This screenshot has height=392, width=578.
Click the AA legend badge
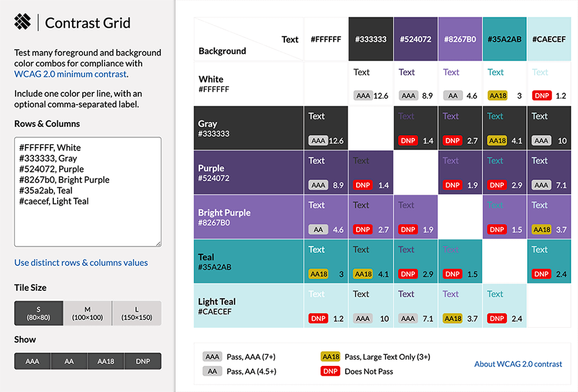point(212,371)
